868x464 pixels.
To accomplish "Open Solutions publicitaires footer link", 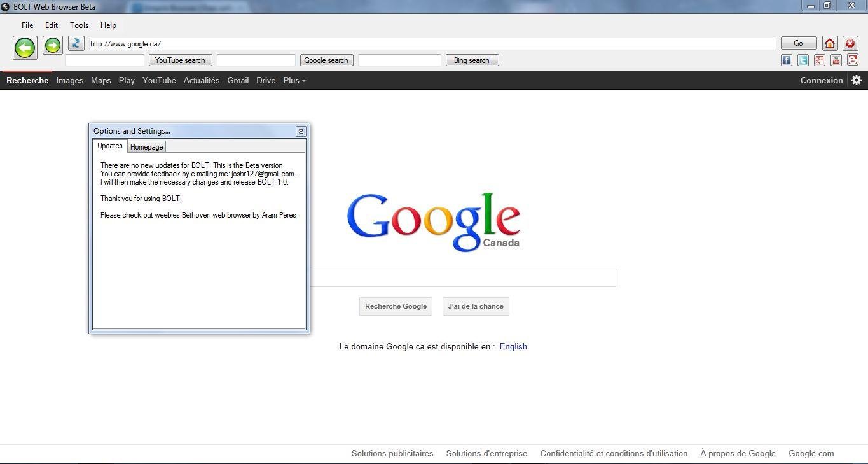I will 392,454.
